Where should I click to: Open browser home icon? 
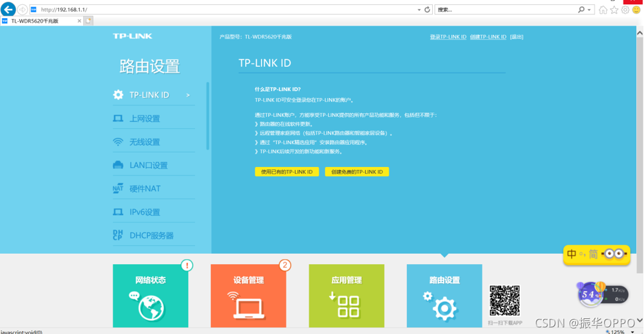(603, 10)
